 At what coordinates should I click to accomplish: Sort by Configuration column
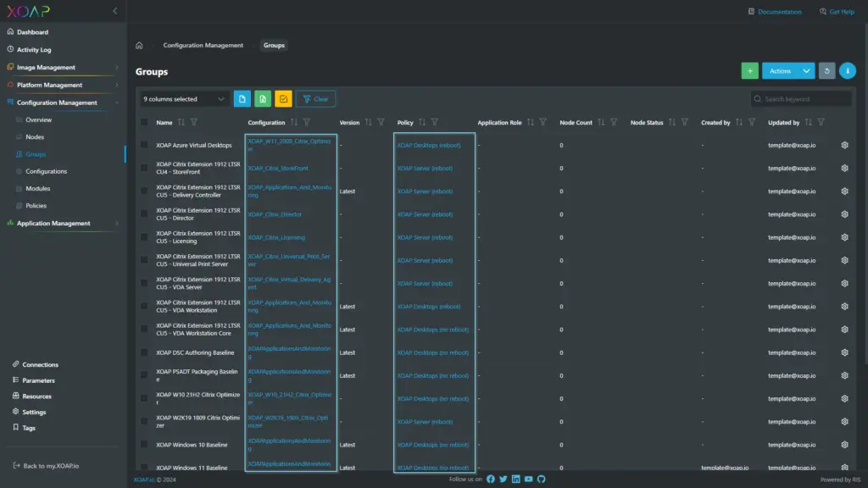coord(294,122)
